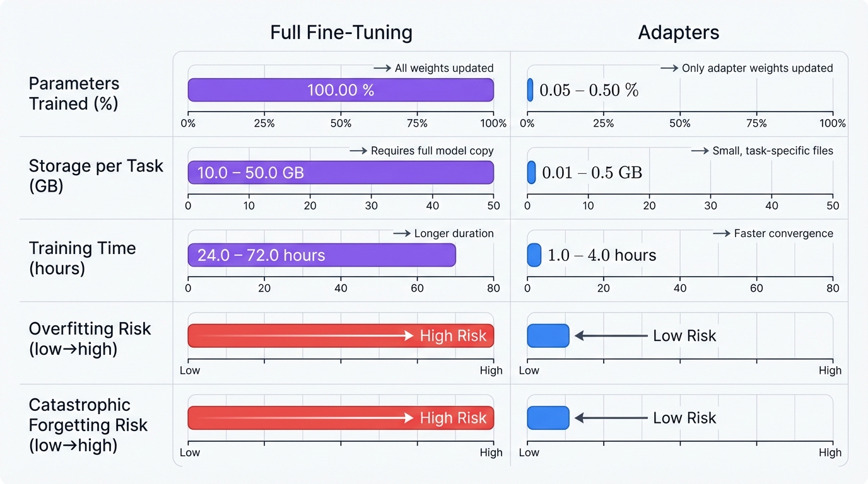Click the 'Parameters Trained (%)' row label
The height and width of the screenshot is (484, 868).
point(74,93)
